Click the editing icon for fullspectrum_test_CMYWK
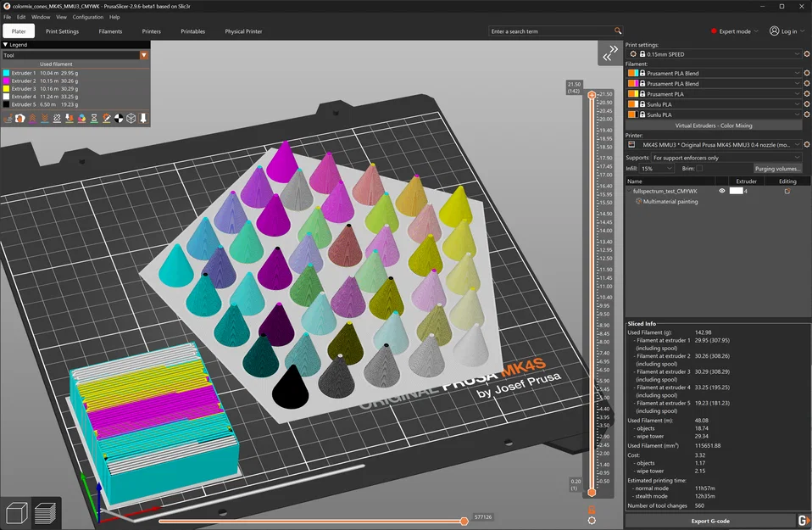The image size is (812, 530). 787,191
